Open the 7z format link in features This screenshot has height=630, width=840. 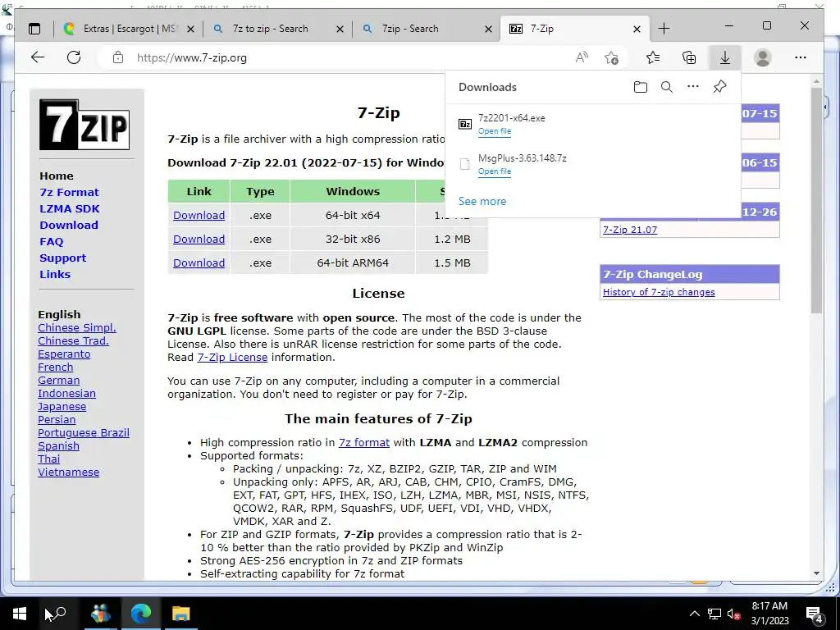click(x=363, y=442)
